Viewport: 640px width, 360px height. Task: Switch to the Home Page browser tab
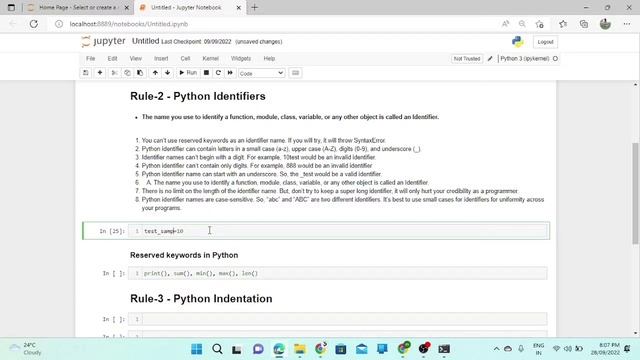tap(78, 7)
